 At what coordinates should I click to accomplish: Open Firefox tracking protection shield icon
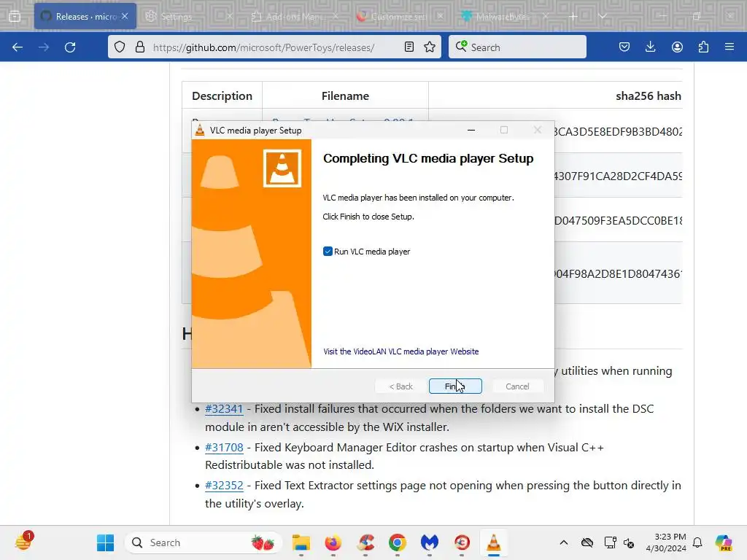tap(120, 47)
